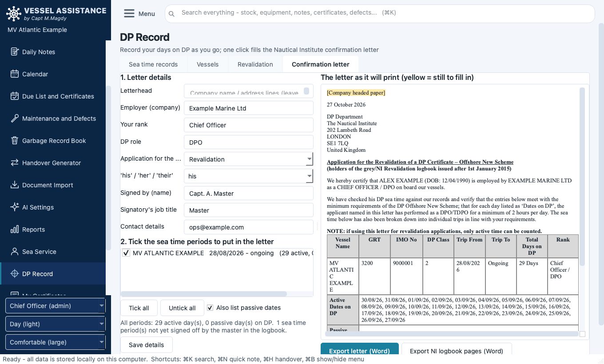
Task: Open the Reports bar chart icon
Action: click(x=15, y=229)
